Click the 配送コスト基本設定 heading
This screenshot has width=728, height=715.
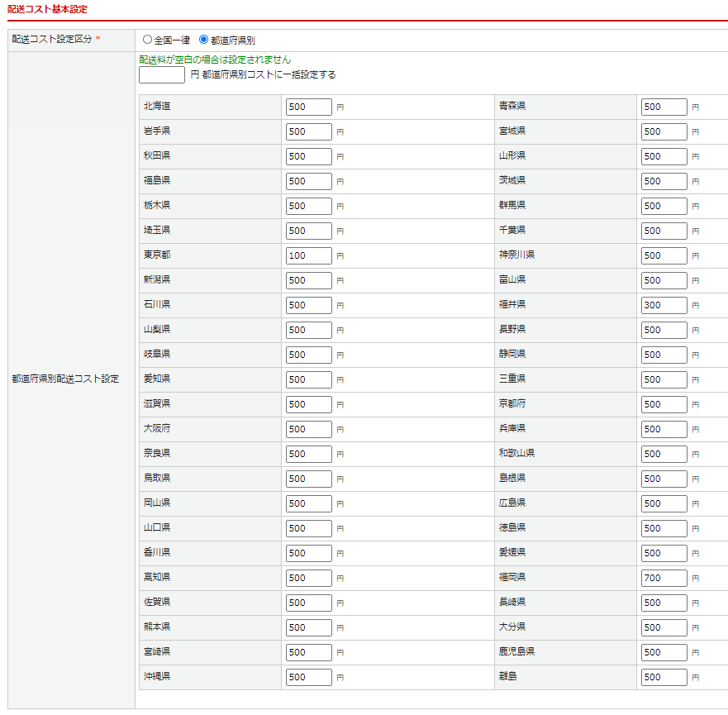coord(47,9)
